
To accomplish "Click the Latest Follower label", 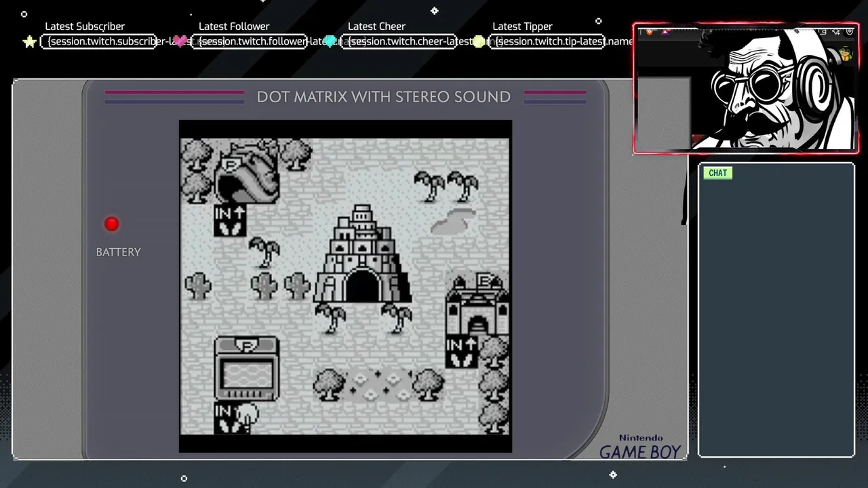I will [x=234, y=26].
